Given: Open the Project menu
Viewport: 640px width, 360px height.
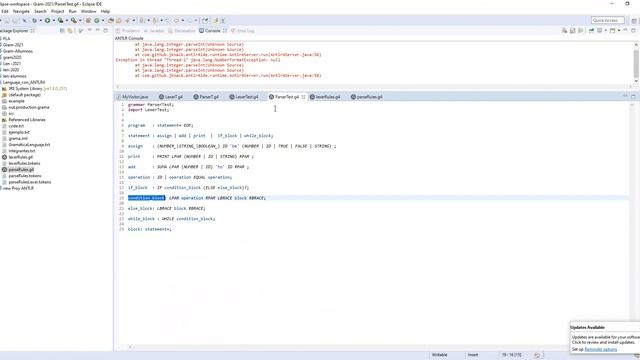Looking at the screenshot, I should coord(58,11).
